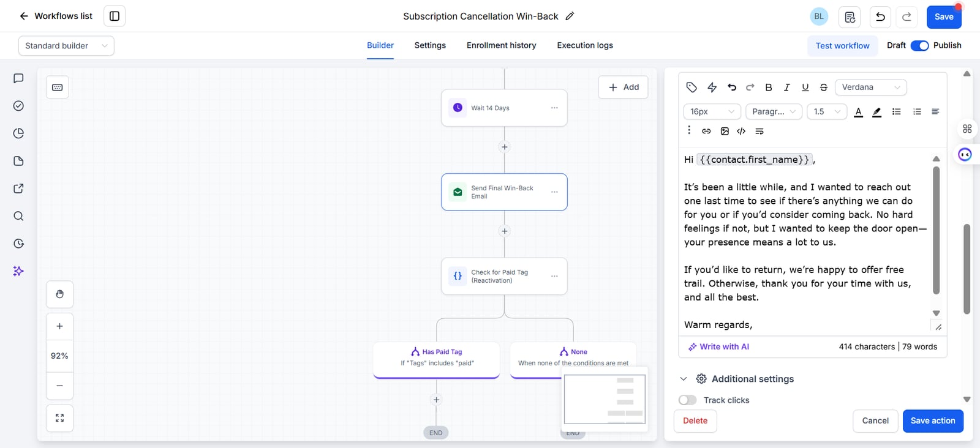Open the Paragraph format dropdown

point(774,111)
